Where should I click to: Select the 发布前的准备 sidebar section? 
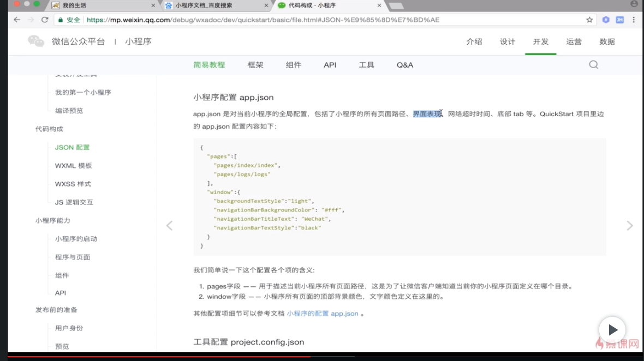[x=56, y=310]
